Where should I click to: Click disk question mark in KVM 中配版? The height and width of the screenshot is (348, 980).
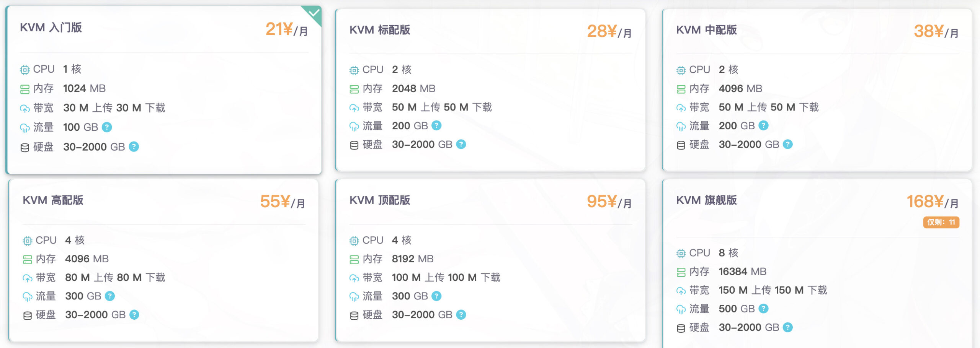tap(788, 144)
